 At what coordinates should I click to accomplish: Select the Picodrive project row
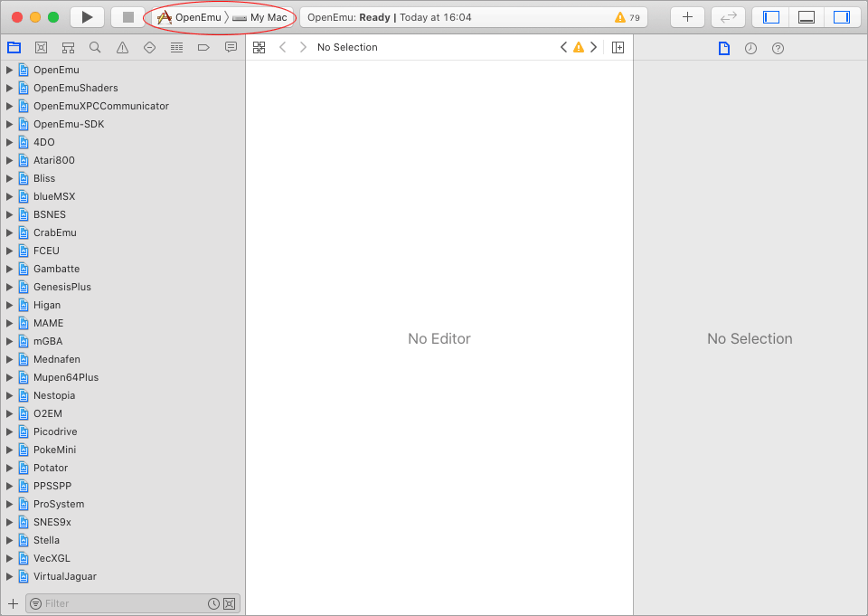pyautogui.click(x=123, y=431)
